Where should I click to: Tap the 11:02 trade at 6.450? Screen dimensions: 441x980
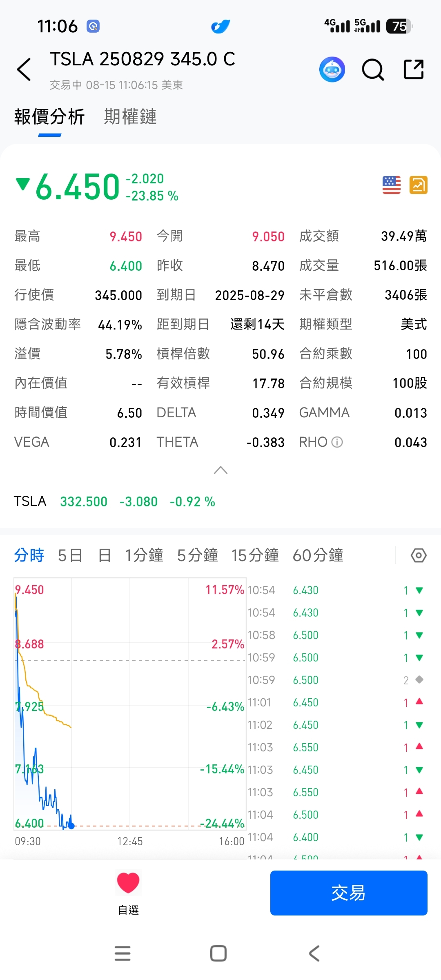point(336,725)
